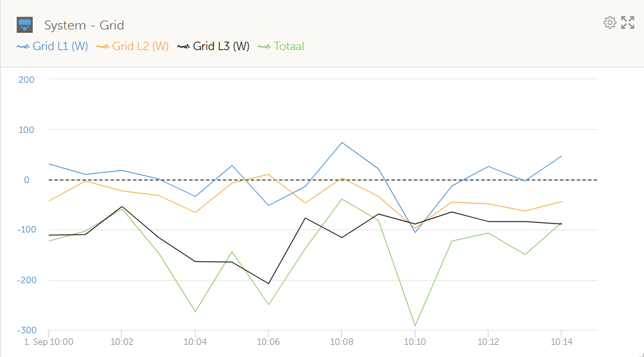Click the 1. Sep 10:00 axis label
Image resolution: width=644 pixels, height=357 pixels.
point(48,341)
